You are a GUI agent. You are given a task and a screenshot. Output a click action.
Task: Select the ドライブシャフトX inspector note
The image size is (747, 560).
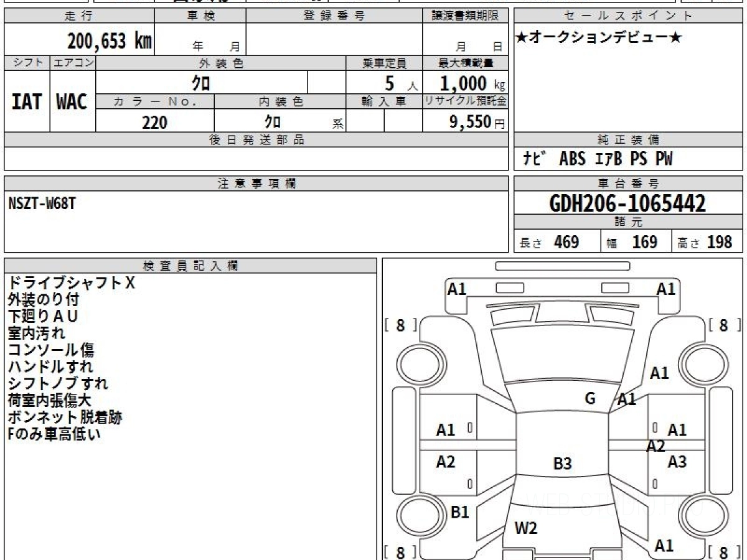tap(71, 283)
